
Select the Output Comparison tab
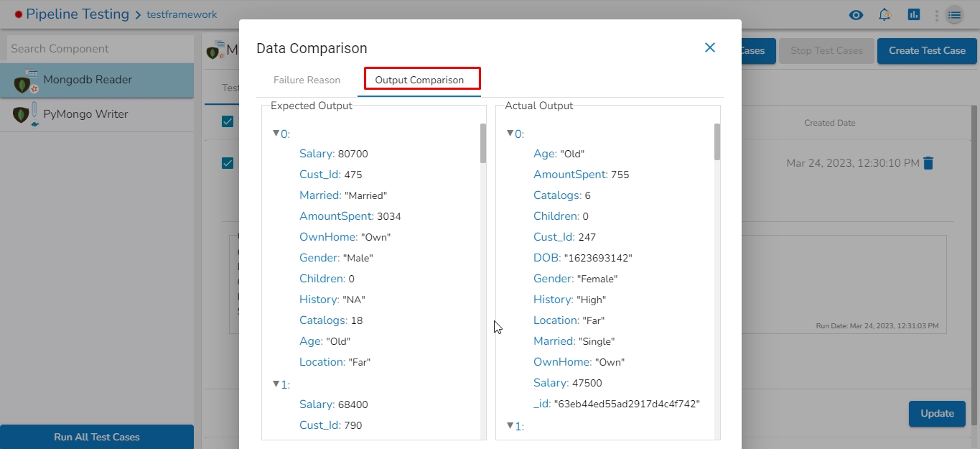click(x=419, y=80)
